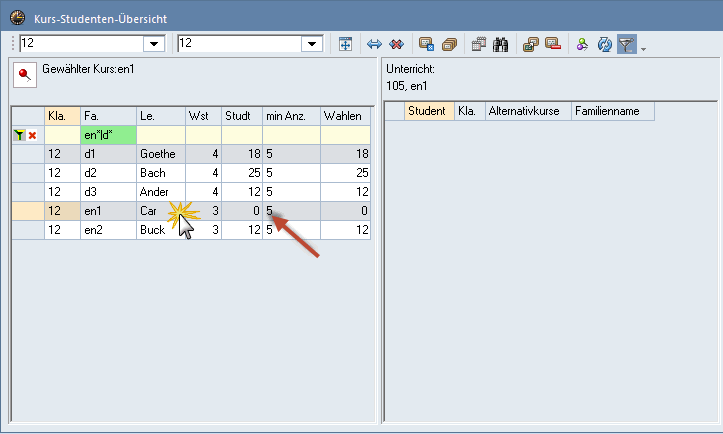The width and height of the screenshot is (723, 434).
Task: Select the 'd1' course cell
Action: pyautogui.click(x=108, y=154)
